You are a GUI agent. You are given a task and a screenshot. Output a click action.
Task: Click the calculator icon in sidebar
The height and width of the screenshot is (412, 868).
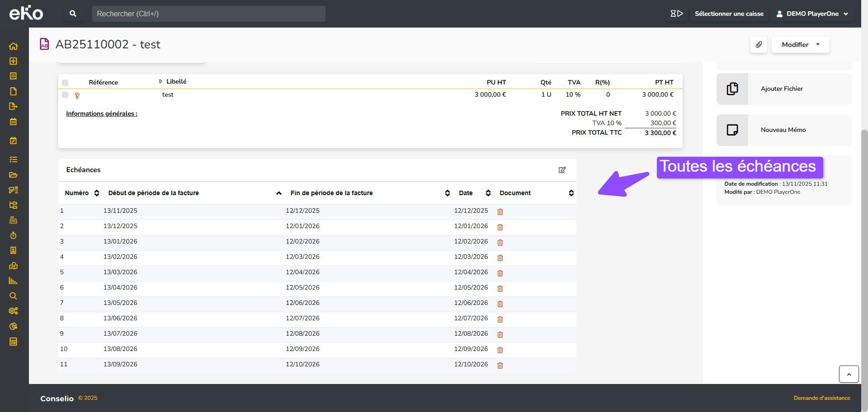tap(13, 342)
